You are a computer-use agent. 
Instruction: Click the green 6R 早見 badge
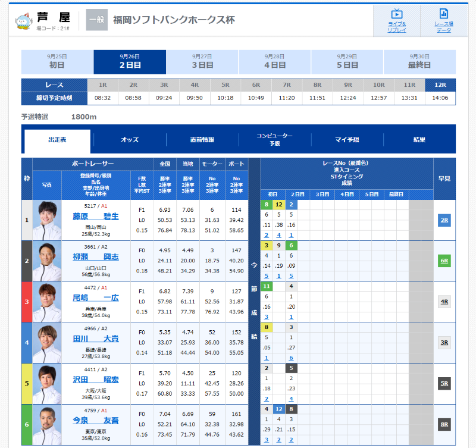(444, 261)
